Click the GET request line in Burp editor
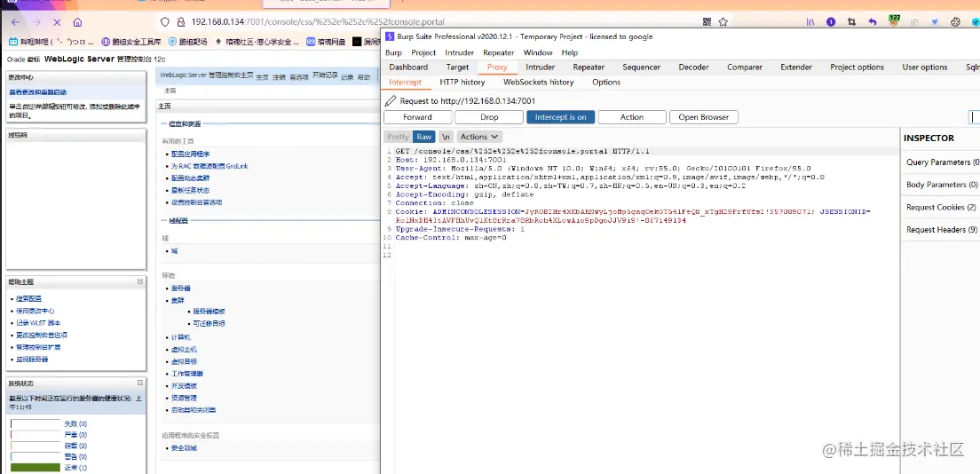 (523, 151)
